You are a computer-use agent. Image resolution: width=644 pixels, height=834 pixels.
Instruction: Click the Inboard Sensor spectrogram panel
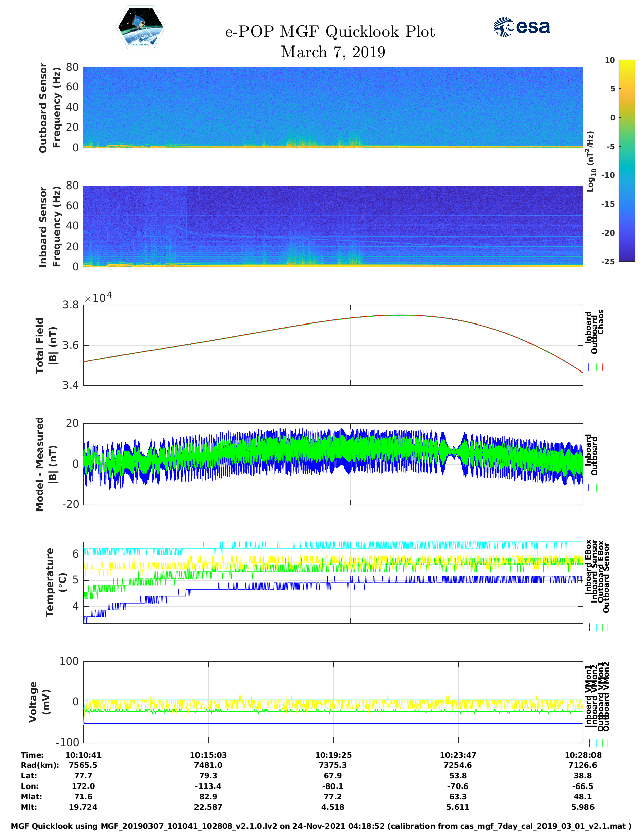click(333, 226)
